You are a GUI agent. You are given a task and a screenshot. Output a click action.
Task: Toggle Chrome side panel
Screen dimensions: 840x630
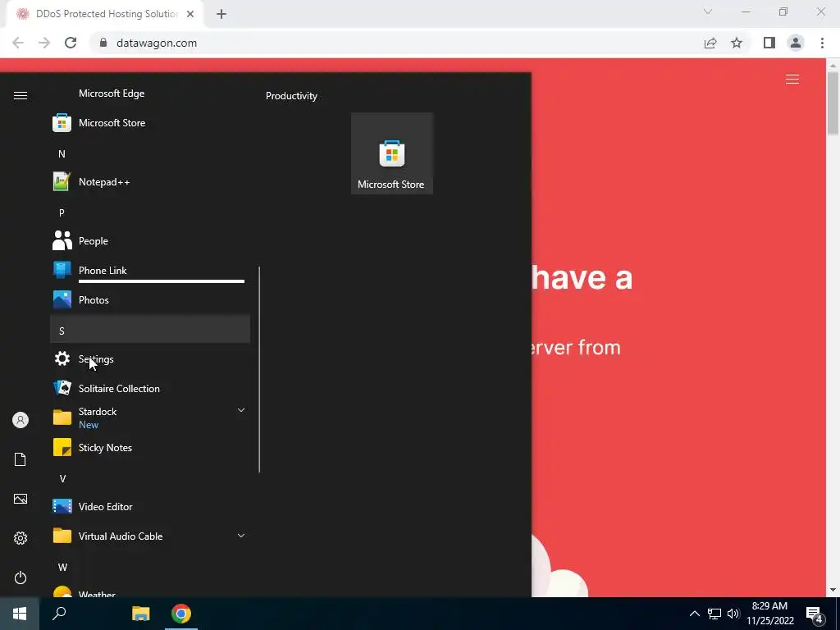coord(769,43)
